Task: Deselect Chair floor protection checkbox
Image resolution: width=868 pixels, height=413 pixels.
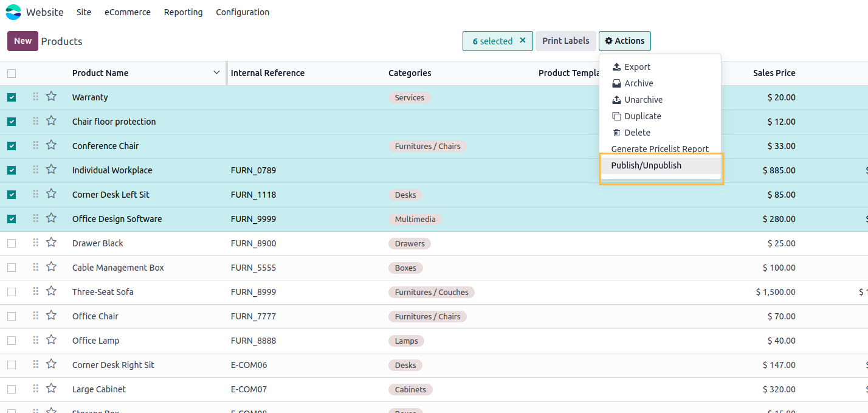Action: tap(12, 122)
